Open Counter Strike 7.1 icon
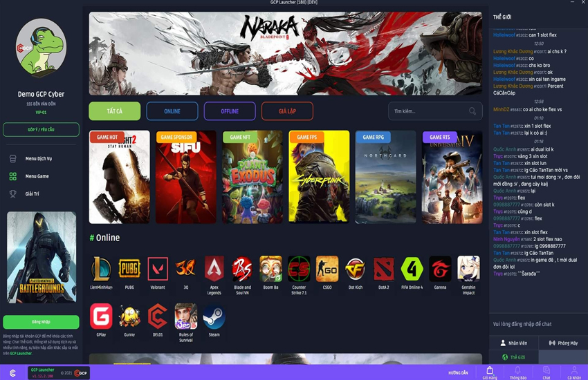Viewport: 588px width, 380px height. click(299, 269)
